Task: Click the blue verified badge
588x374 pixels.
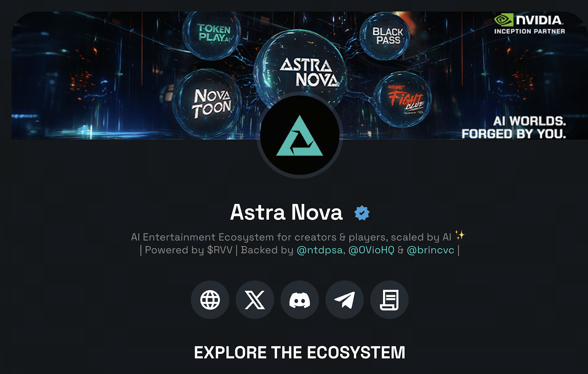Action: (x=362, y=213)
